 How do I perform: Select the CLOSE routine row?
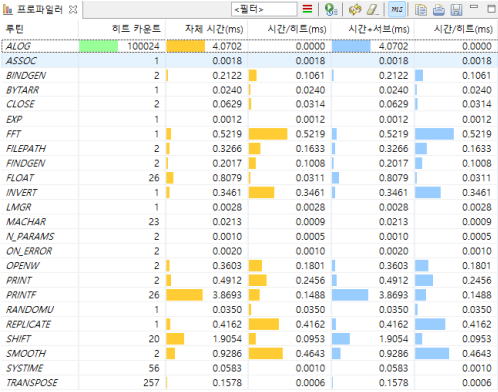coord(249,104)
